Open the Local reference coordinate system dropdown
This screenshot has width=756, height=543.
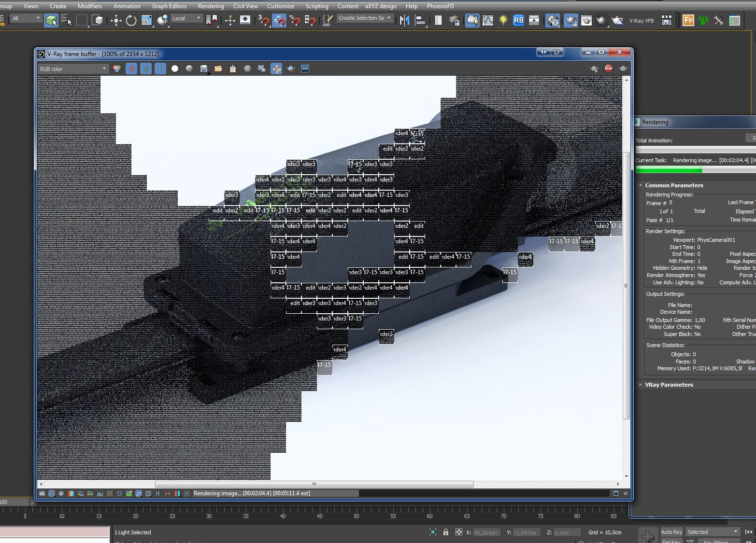coord(186,18)
